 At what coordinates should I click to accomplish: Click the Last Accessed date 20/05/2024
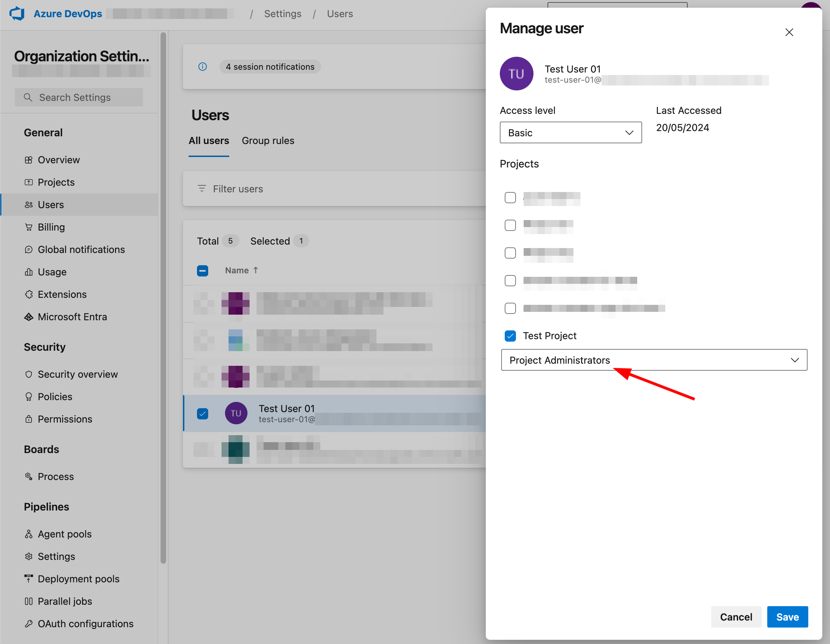tap(682, 128)
